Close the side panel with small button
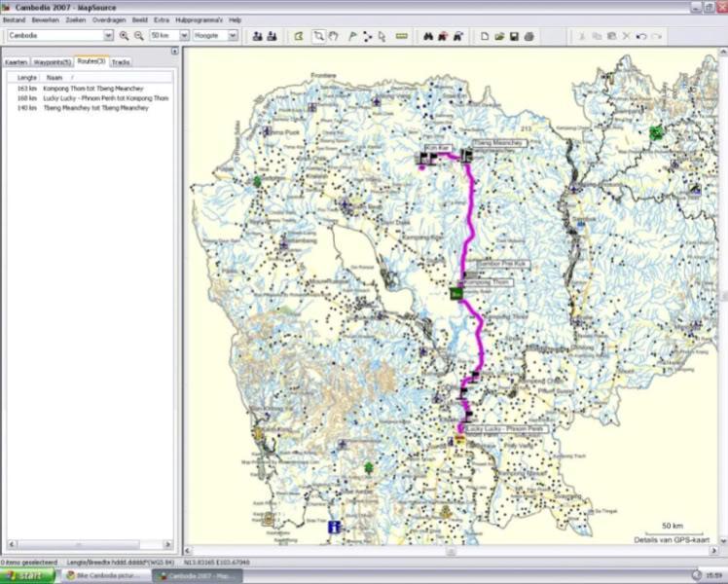Viewport: 728px width, 584px height. 174,51
